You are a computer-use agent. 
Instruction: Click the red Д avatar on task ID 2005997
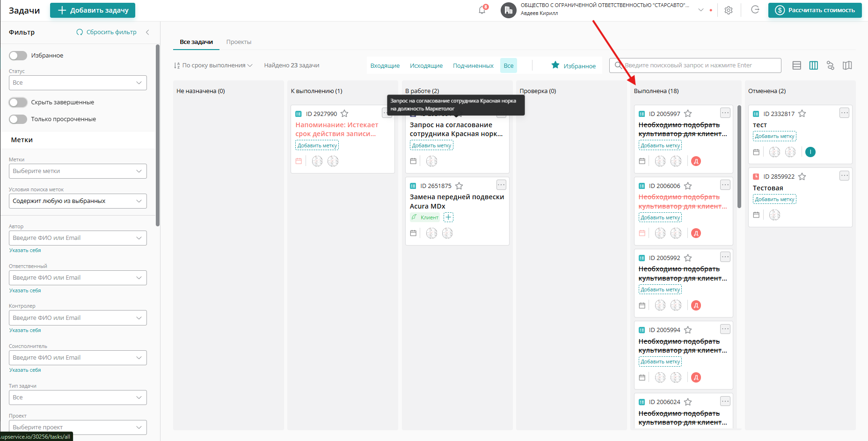coord(696,161)
